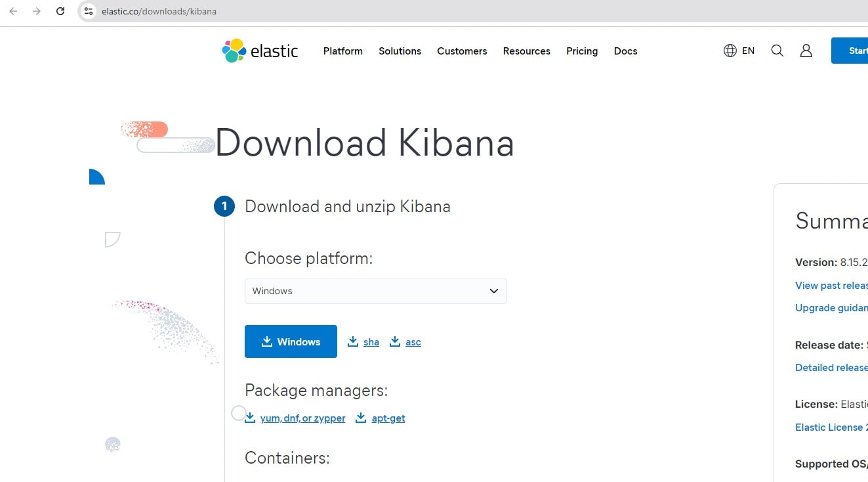The height and width of the screenshot is (482, 868).
Task: Open the Elastic License 2 link
Action: (831, 427)
